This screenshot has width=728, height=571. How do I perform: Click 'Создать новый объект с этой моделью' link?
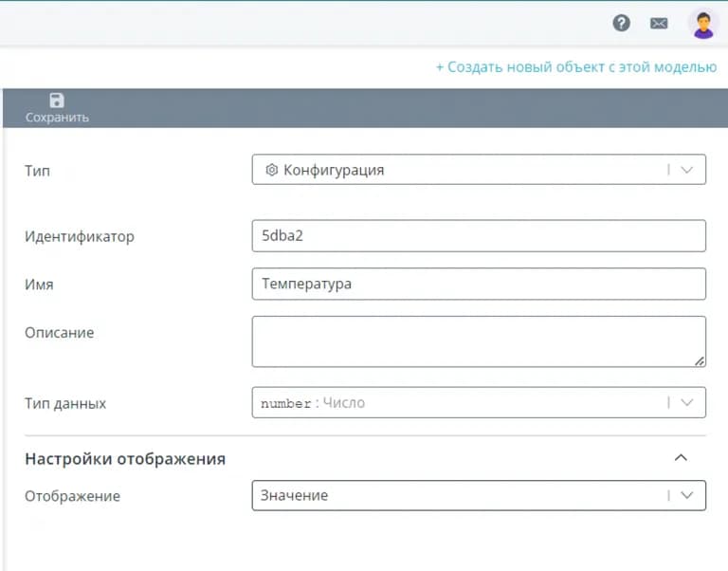pos(576,67)
